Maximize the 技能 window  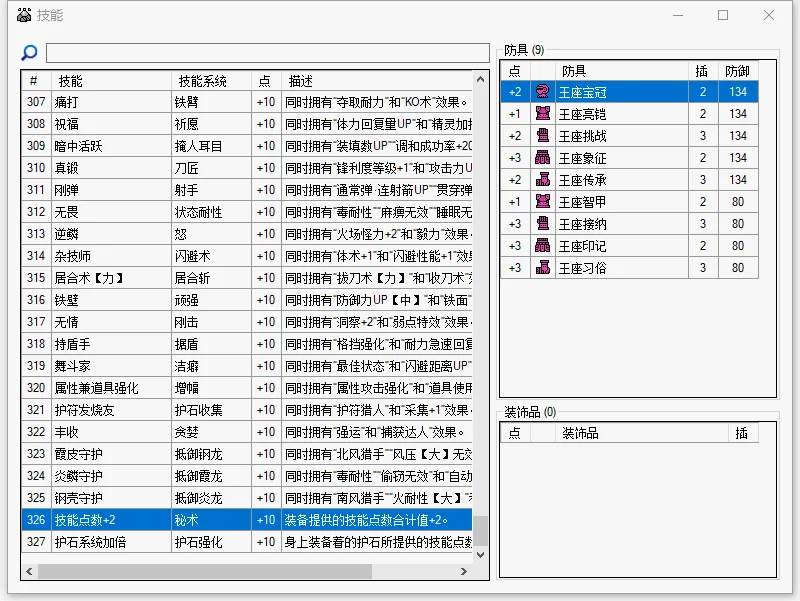coord(723,15)
